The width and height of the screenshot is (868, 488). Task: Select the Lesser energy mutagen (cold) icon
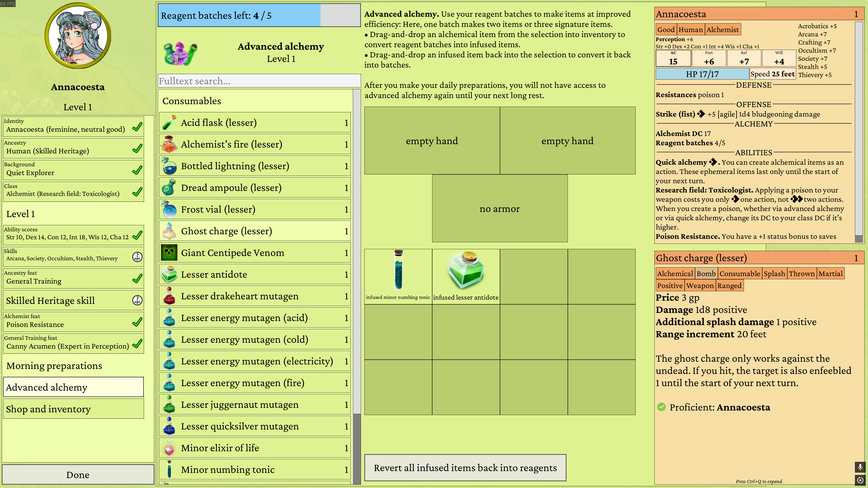(x=169, y=340)
